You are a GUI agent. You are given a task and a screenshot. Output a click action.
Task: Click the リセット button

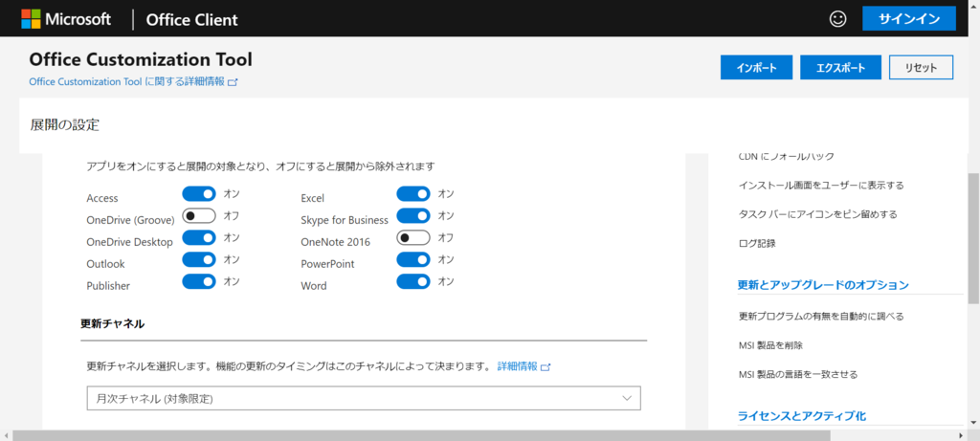[x=921, y=68]
